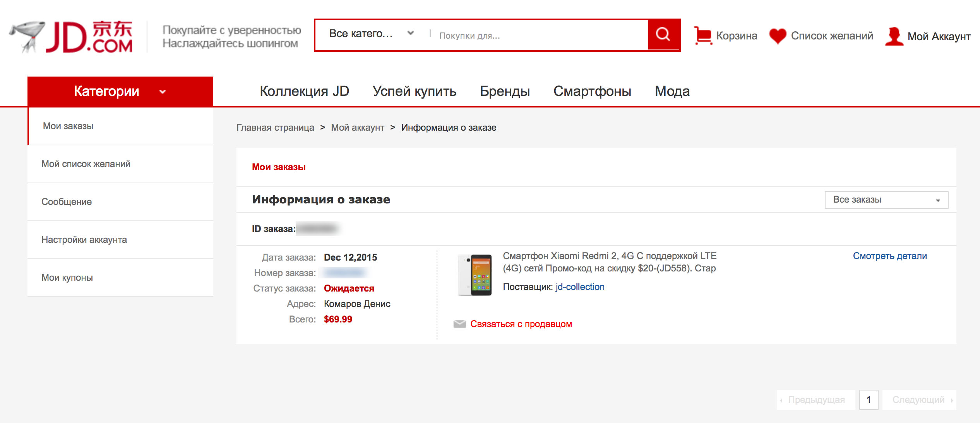The height and width of the screenshot is (423, 980).
Task: Click the Связаться с продавцом link
Action: pyautogui.click(x=521, y=324)
